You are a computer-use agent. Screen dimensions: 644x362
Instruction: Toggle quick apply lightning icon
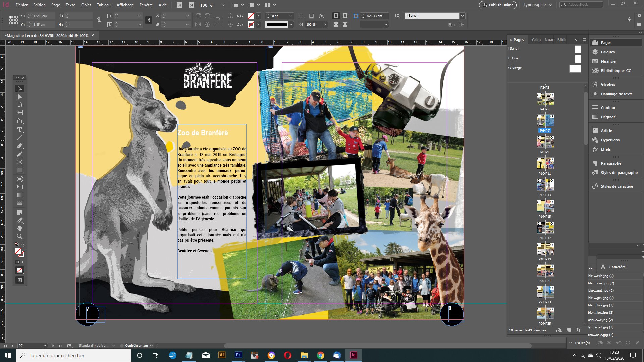pyautogui.click(x=629, y=20)
